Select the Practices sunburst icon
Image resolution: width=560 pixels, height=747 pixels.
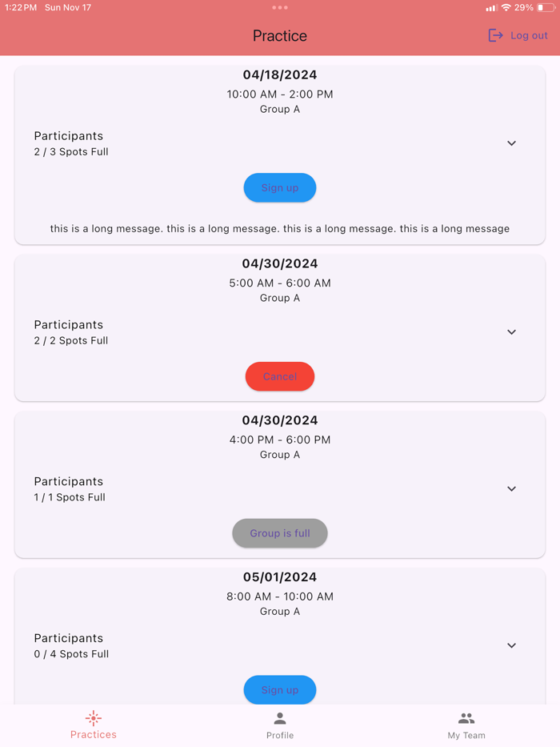tap(94, 718)
